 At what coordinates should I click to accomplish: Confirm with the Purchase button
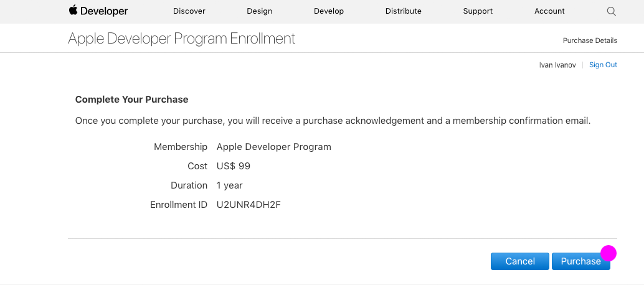point(580,261)
